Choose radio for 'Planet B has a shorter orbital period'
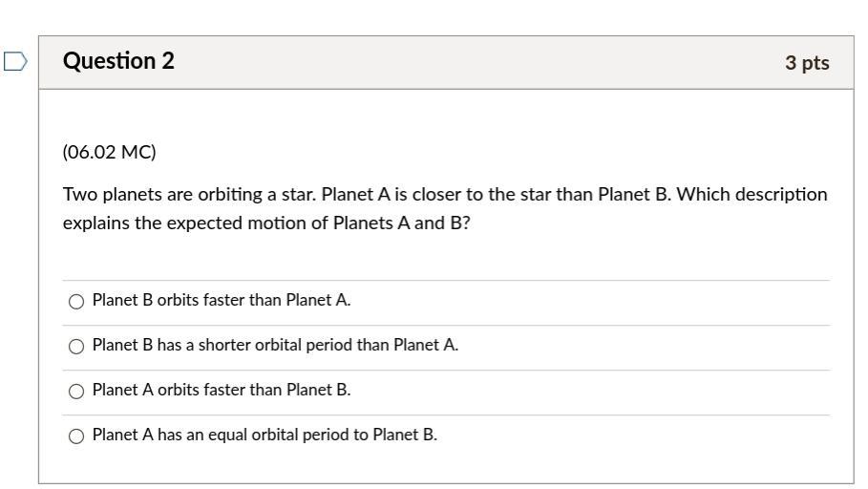The image size is (868, 489). click(x=76, y=347)
